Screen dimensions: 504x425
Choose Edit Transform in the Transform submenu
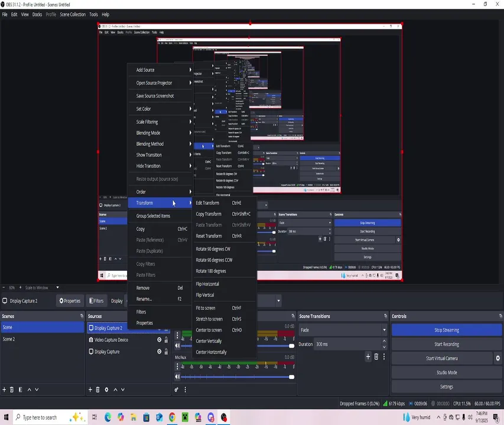click(224, 203)
